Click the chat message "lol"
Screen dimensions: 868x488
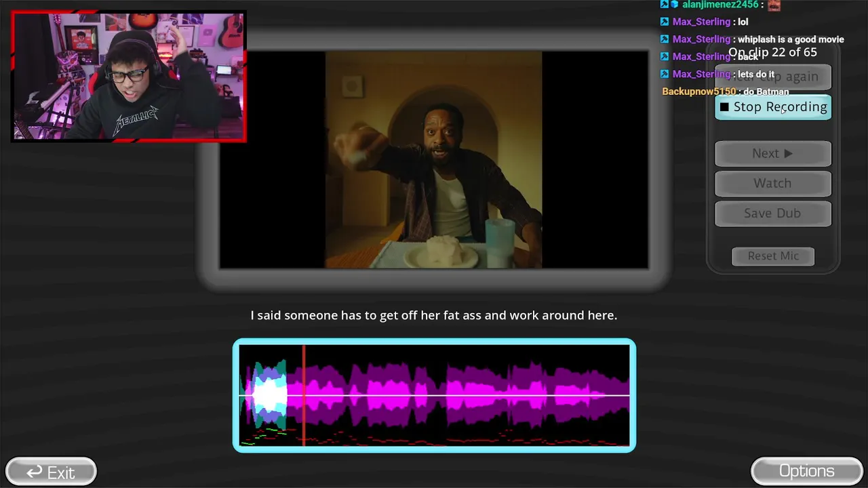[743, 22]
